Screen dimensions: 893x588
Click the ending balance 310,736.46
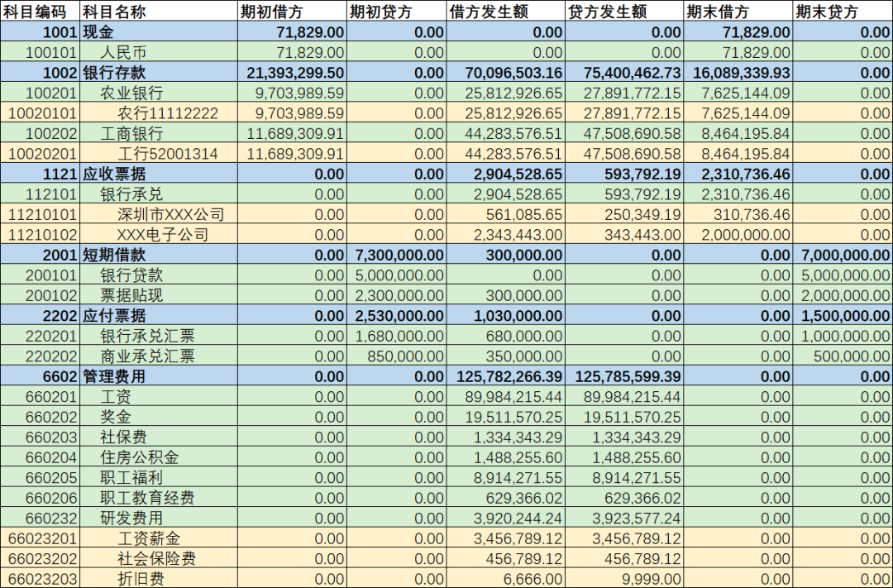738,214
